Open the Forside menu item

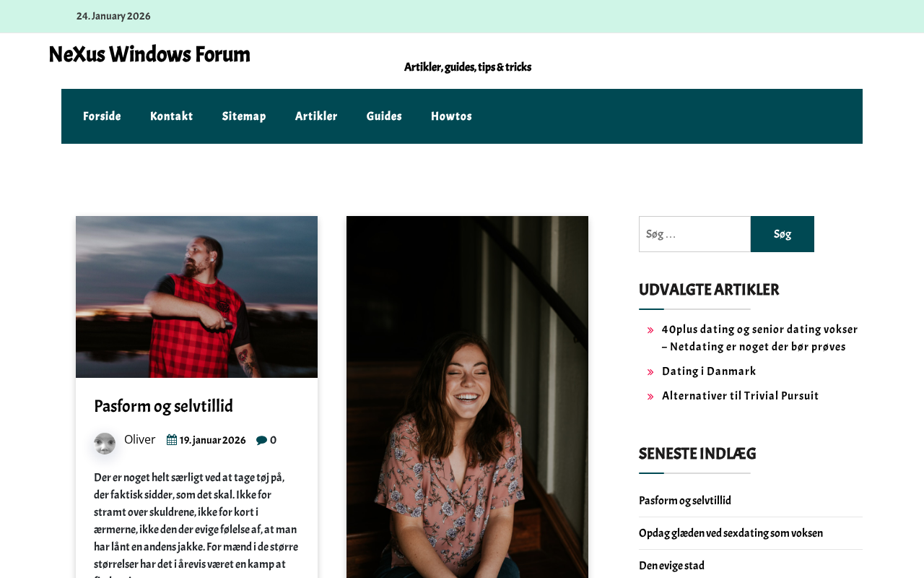coord(102,116)
